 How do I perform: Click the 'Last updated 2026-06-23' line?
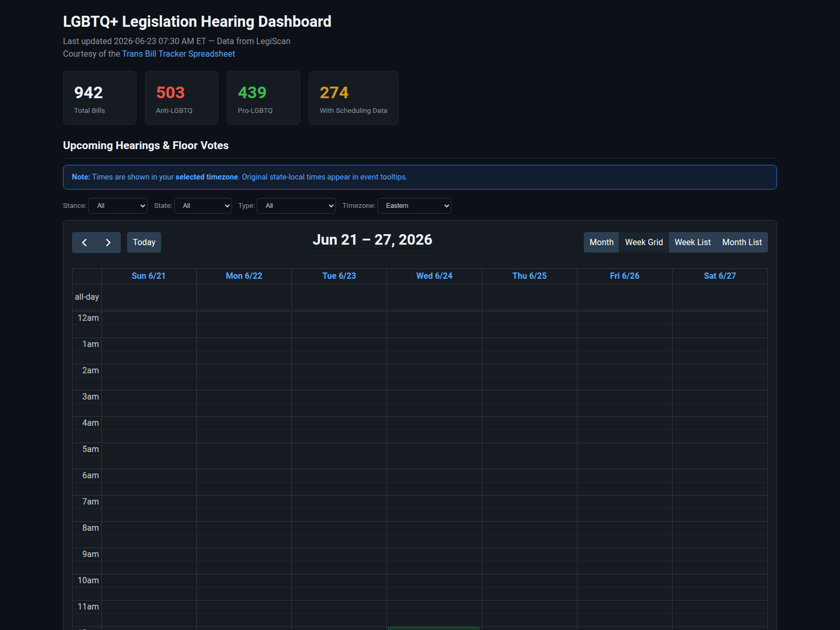[176, 41]
